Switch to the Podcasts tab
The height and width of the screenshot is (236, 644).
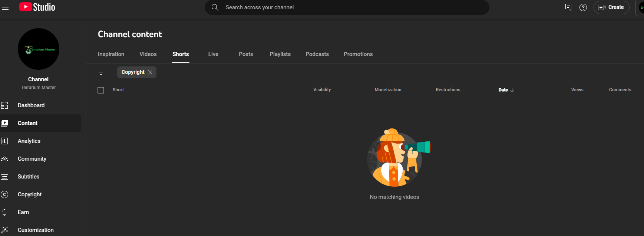[317, 54]
